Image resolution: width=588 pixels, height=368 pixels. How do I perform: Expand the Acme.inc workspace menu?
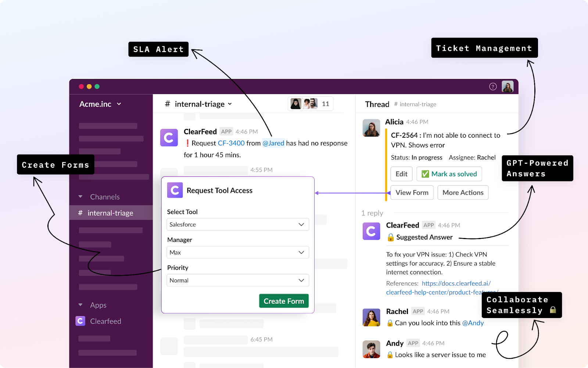click(x=100, y=104)
